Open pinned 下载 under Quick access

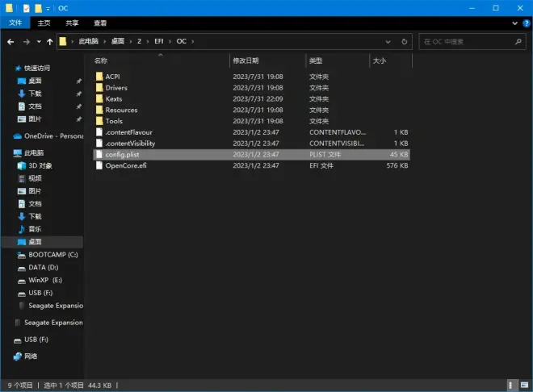click(35, 94)
